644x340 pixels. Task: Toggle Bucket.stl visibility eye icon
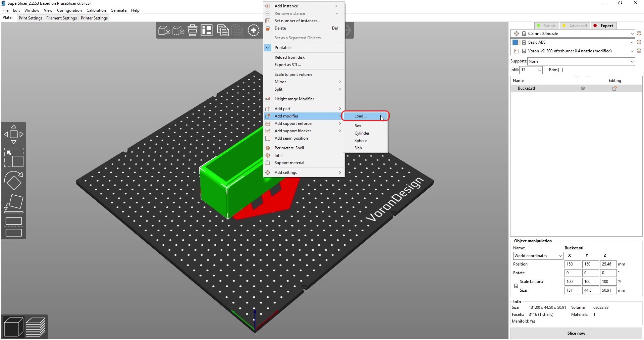(583, 89)
